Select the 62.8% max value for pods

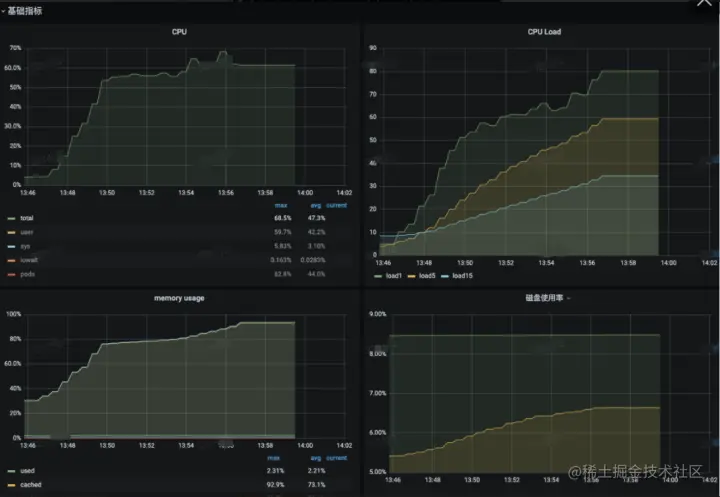(x=282, y=274)
